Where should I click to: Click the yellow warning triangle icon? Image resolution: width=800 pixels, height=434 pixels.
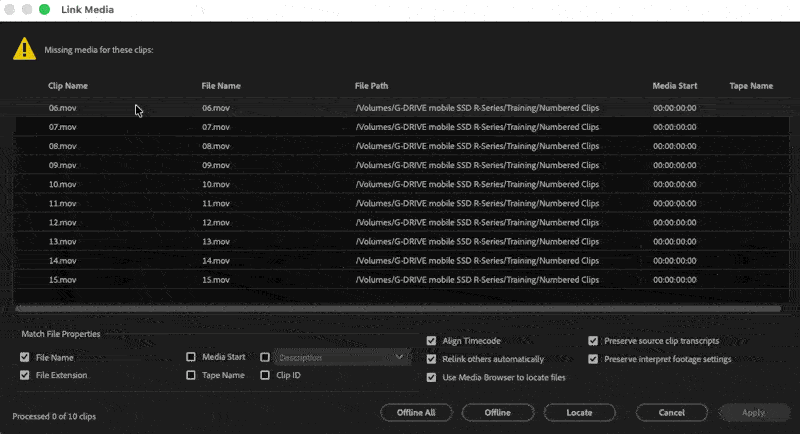24,49
